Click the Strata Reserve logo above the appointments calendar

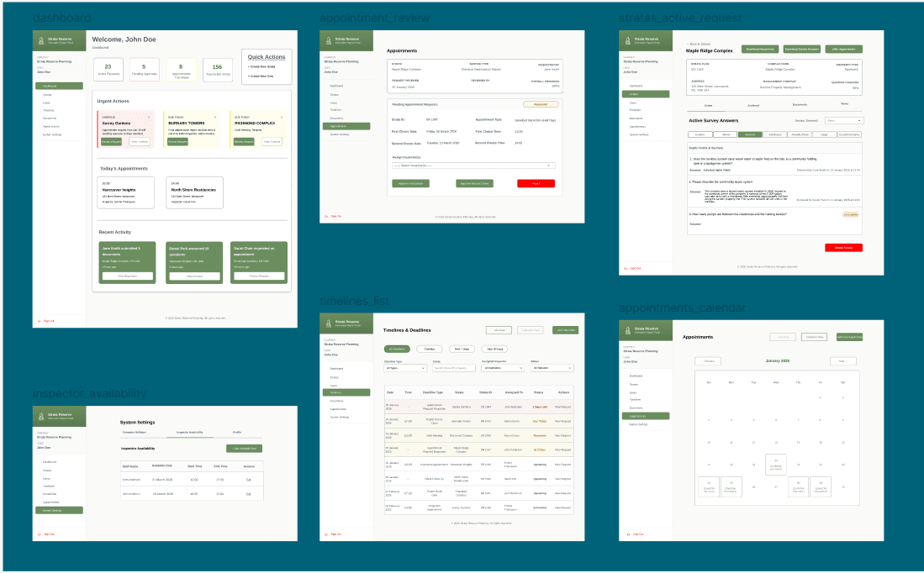pyautogui.click(x=642, y=330)
